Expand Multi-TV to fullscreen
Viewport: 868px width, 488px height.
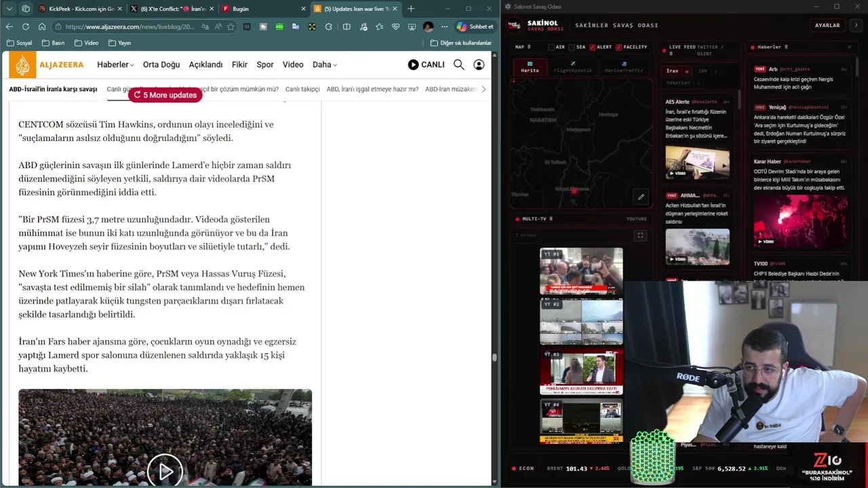tap(639, 236)
